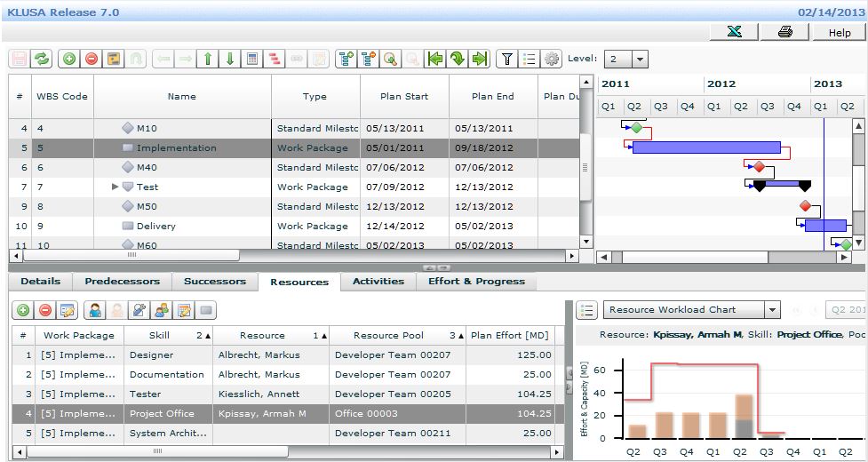Click the Plan Effort [MD] column header

(x=510, y=335)
